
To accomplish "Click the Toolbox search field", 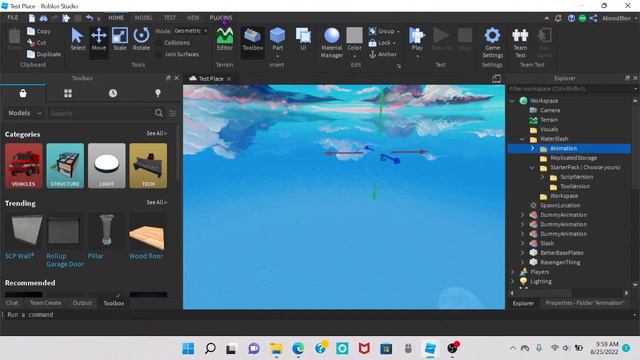I will (x=101, y=113).
